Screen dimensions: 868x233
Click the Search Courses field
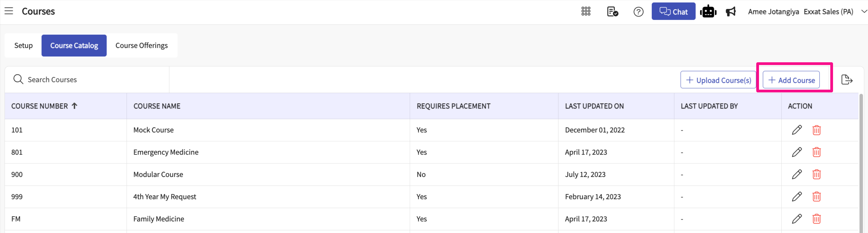(89, 80)
